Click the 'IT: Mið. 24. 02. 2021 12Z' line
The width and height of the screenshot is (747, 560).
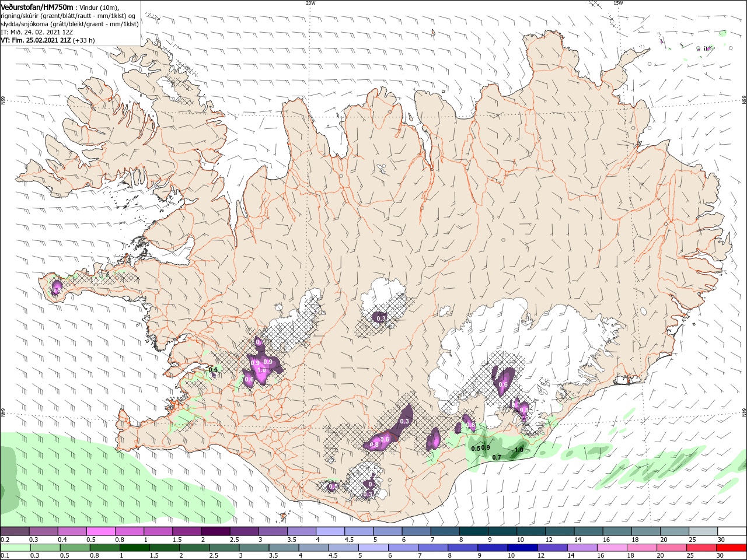point(37,32)
